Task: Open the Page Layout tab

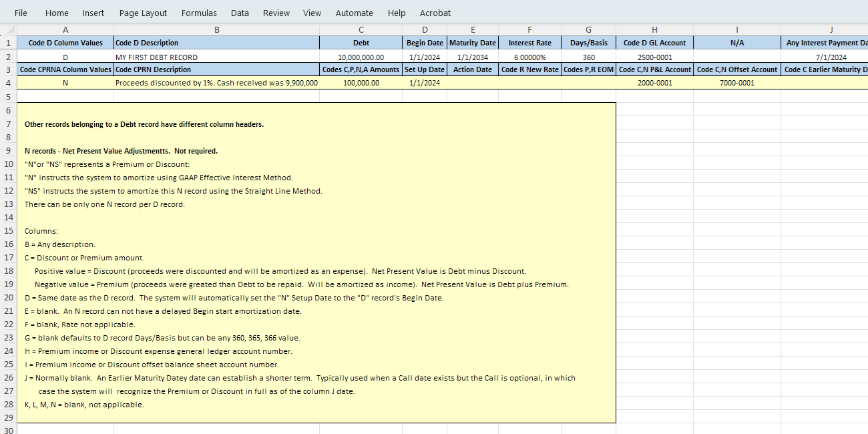Action: point(143,13)
